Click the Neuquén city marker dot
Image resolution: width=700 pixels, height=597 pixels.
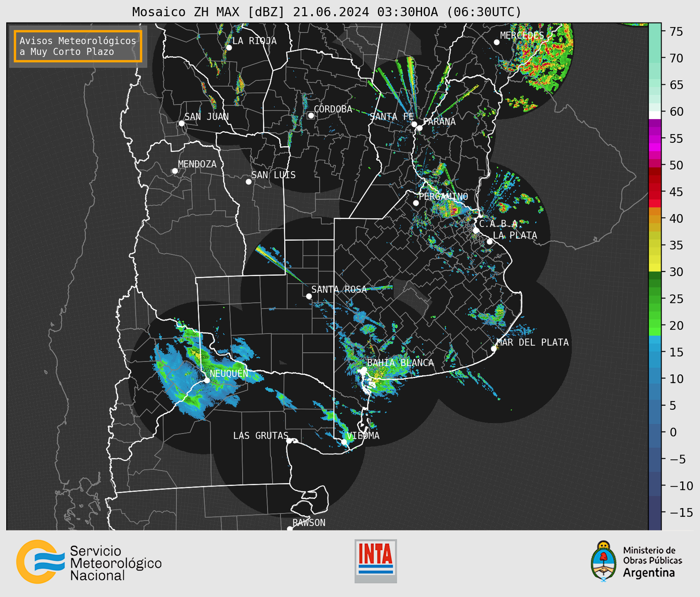pos(207,380)
